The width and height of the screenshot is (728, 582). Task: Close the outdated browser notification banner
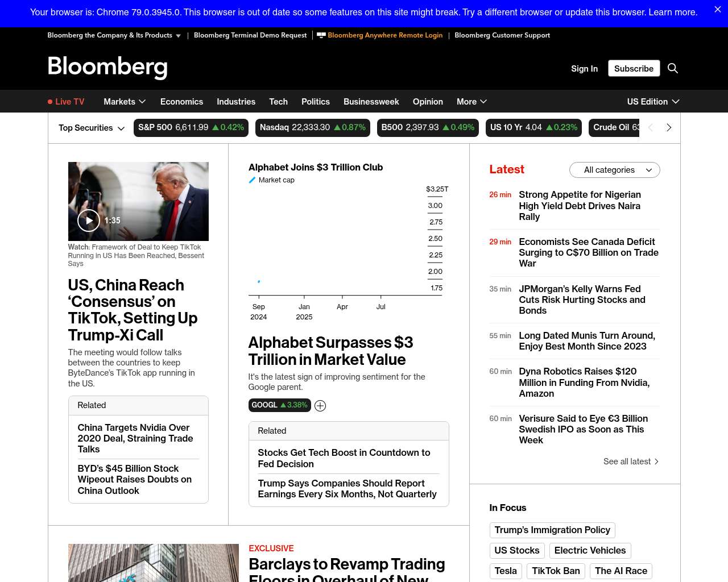(x=718, y=10)
